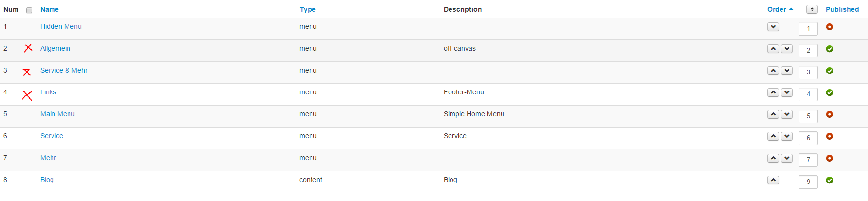The width and height of the screenshot is (868, 201).
Task: Unpublish the Allgemein menu item
Action: pyautogui.click(x=830, y=49)
